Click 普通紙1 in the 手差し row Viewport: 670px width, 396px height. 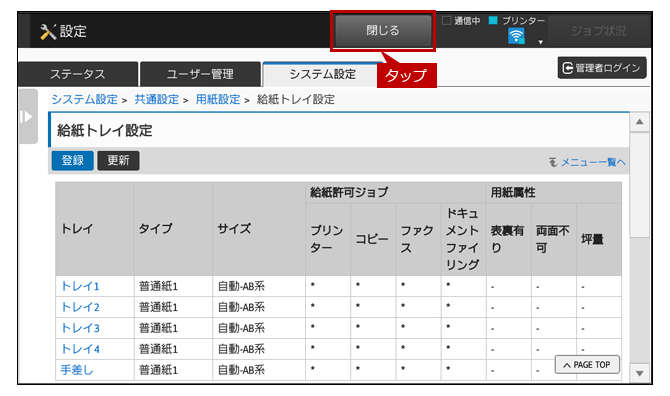[x=158, y=370]
